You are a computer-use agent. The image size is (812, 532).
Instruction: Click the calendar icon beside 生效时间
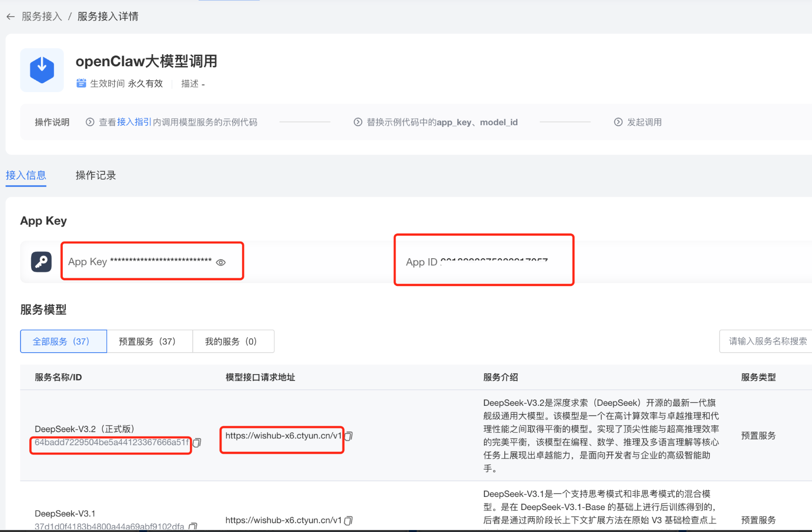[81, 83]
